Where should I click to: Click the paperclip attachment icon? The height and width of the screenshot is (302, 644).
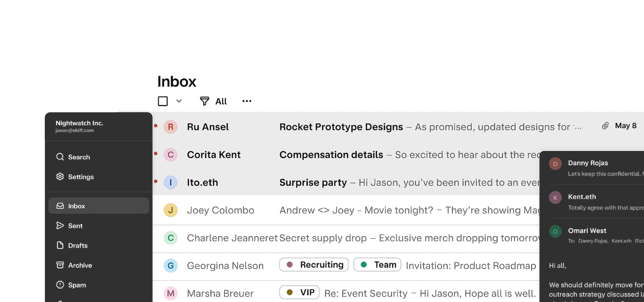pos(605,126)
